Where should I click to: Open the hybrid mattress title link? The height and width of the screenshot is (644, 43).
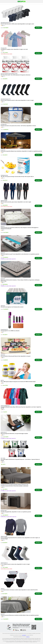[20, 254]
